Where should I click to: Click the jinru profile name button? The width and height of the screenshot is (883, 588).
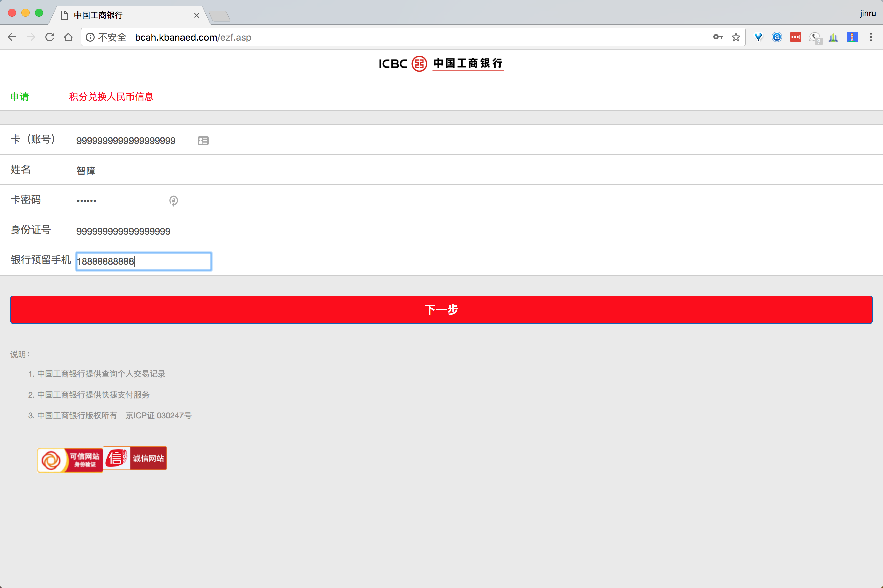click(x=868, y=13)
